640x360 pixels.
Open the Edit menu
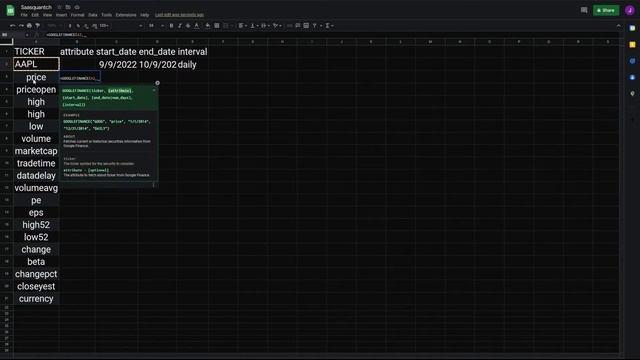(35, 15)
